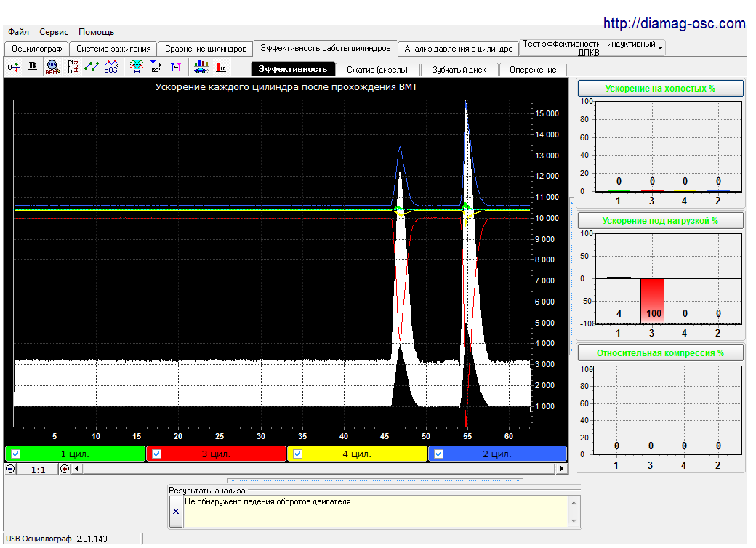Click the RPM 1-0 scale bracket icon
This screenshot has height=548, width=756.
72,67
